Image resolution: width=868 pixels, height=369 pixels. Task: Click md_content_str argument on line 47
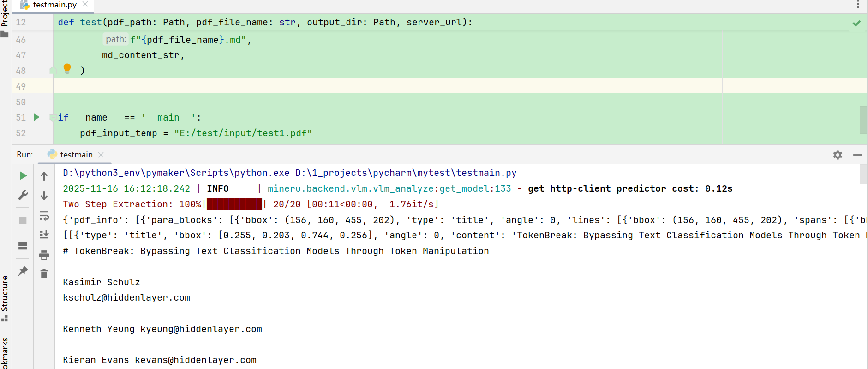click(x=140, y=55)
